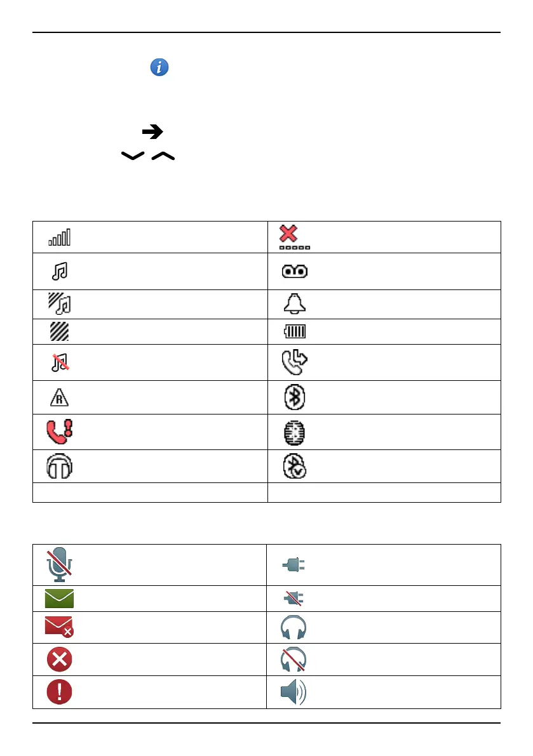This screenshot has width=533, height=756.
Task: Click the red X no-signal icon
Action: coord(294,237)
